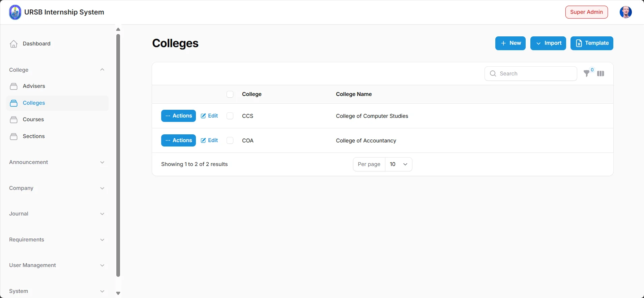Click the URSB Internship System title
The width and height of the screenshot is (644, 298).
[64, 12]
